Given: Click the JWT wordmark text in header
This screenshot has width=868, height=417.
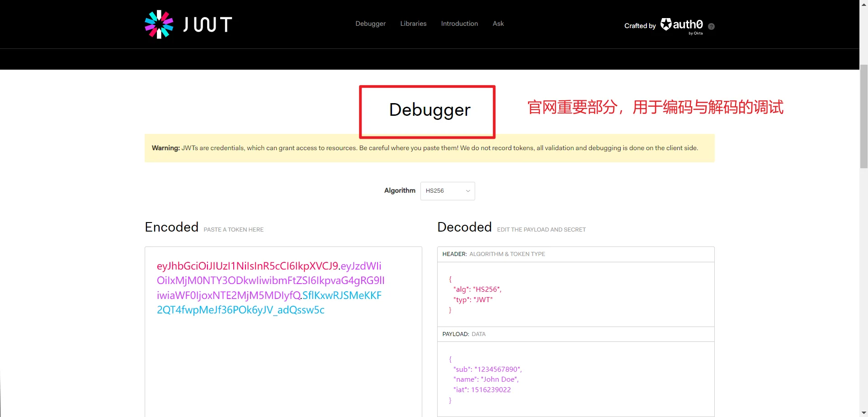Looking at the screenshot, I should (x=208, y=24).
